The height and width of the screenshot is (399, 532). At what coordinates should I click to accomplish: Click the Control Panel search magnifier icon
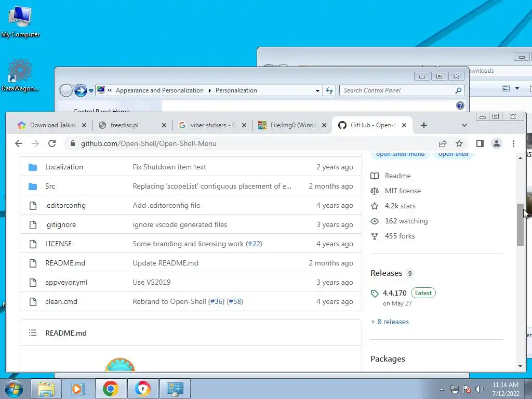click(458, 90)
